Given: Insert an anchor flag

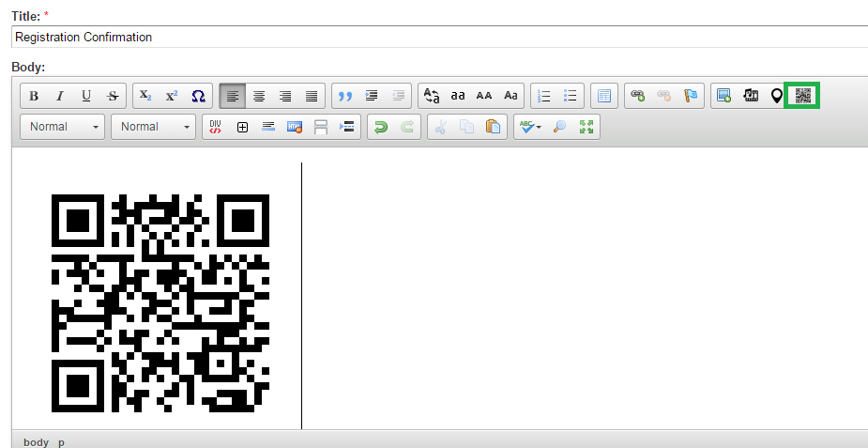Looking at the screenshot, I should point(691,96).
